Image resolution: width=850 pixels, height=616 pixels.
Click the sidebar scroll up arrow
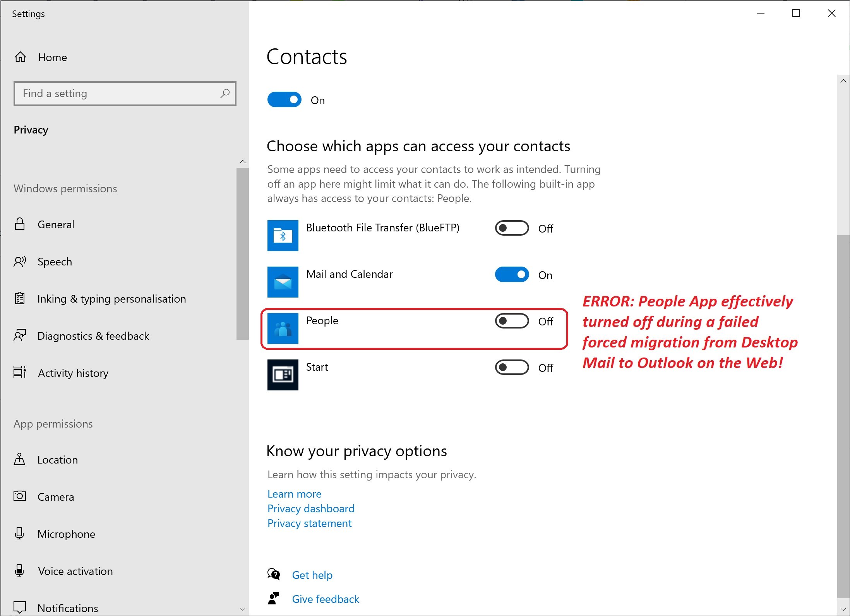coord(243,162)
